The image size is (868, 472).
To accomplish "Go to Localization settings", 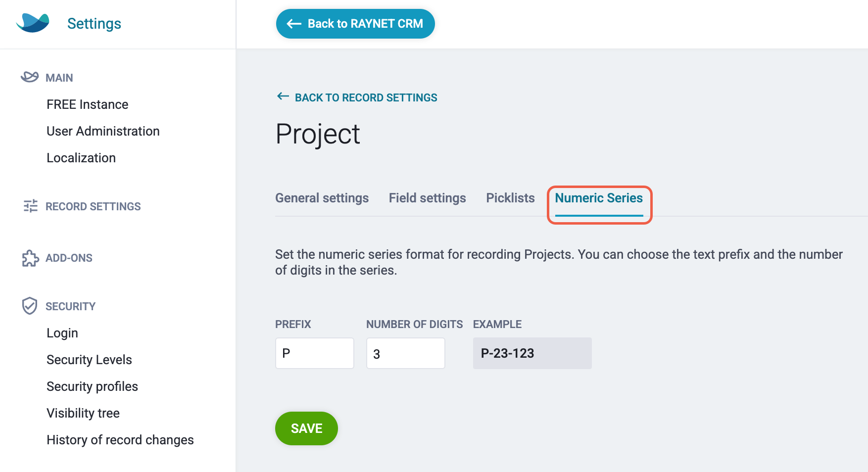I will click(81, 158).
